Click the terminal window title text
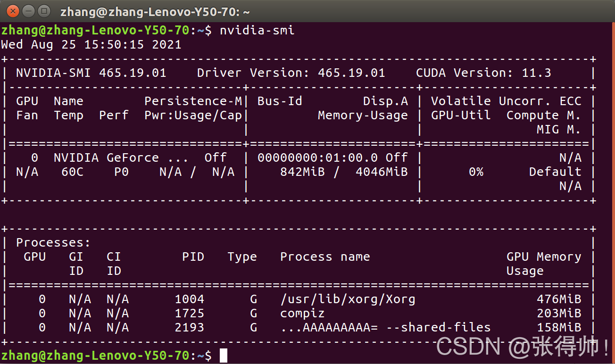 [x=155, y=11]
